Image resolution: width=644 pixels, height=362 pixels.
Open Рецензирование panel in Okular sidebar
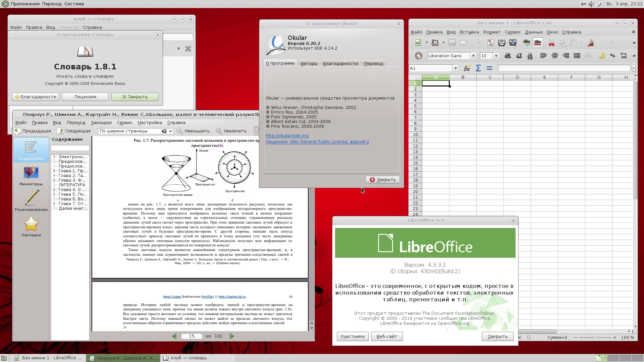[x=31, y=200]
